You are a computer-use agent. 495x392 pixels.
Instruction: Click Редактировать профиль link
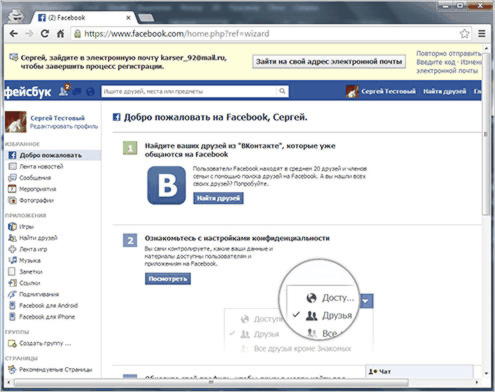pyautogui.click(x=64, y=126)
